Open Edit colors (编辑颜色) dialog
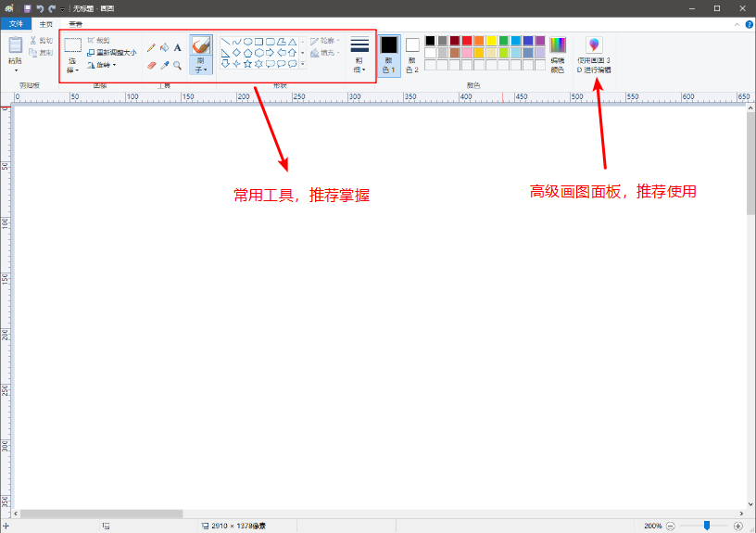The width and height of the screenshot is (756, 533). (x=558, y=56)
